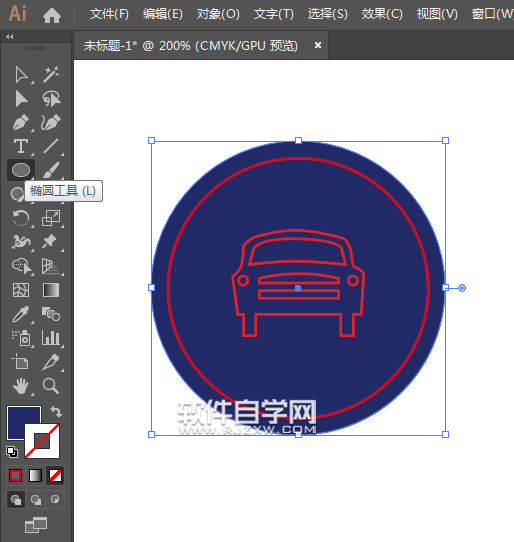Open the 效果(C) menu
This screenshot has width=514, height=542.
click(382, 14)
